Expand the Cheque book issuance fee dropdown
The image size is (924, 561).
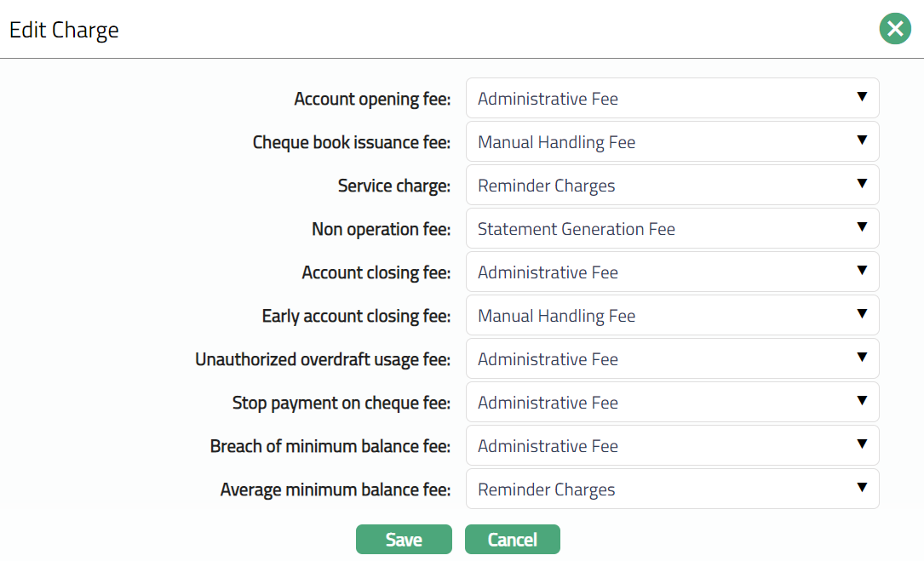point(672,142)
